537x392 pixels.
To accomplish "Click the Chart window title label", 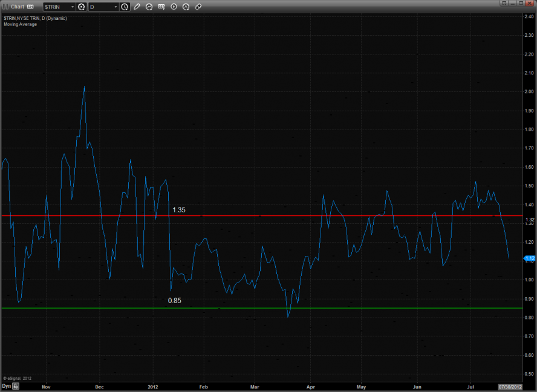I will click(17, 7).
